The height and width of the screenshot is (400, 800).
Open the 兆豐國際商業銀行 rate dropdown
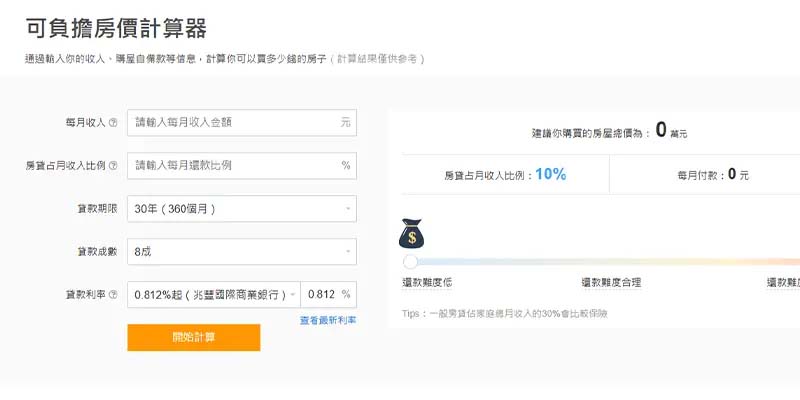[214, 295]
